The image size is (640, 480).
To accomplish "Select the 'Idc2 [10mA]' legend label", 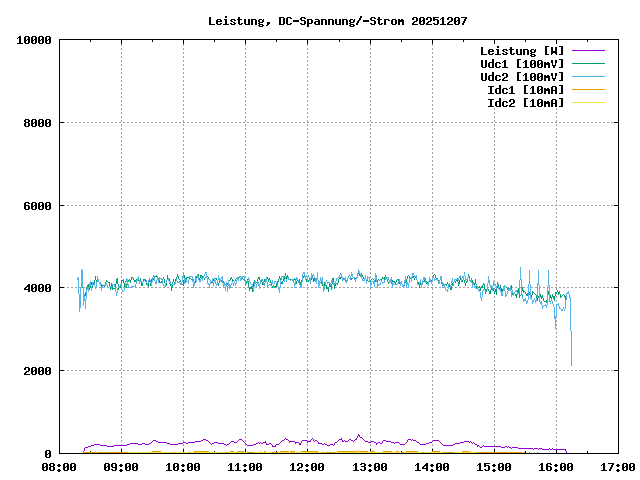I will coord(525,102).
